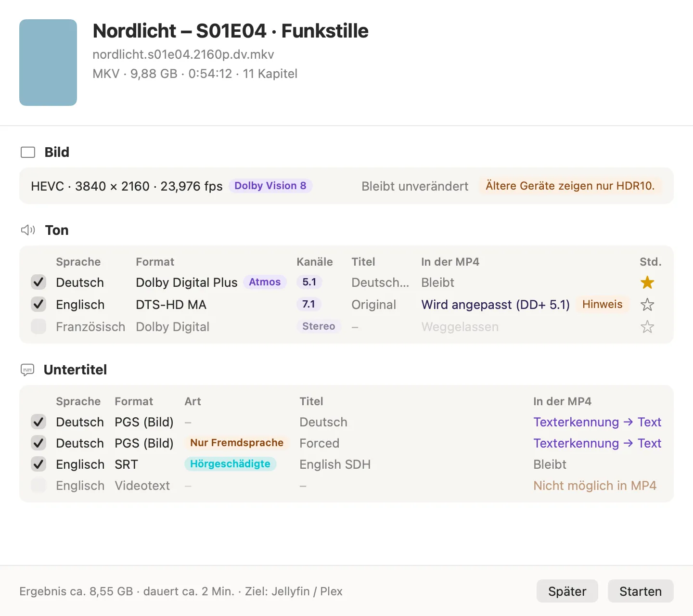This screenshot has width=693, height=616.
Task: Uncheck the Deutsch Dolby Digital Plus audio track
Action: pos(38,282)
